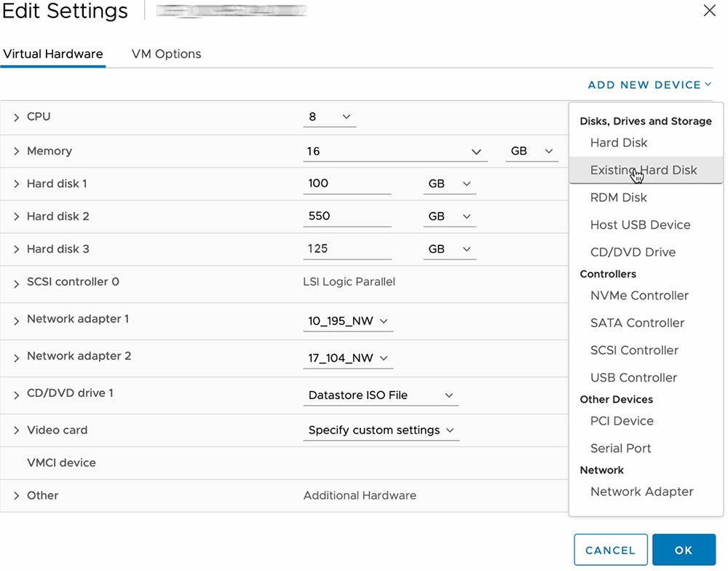Screen dimensions: 728x571
Task: Add a USB Controller device
Action: pos(633,377)
